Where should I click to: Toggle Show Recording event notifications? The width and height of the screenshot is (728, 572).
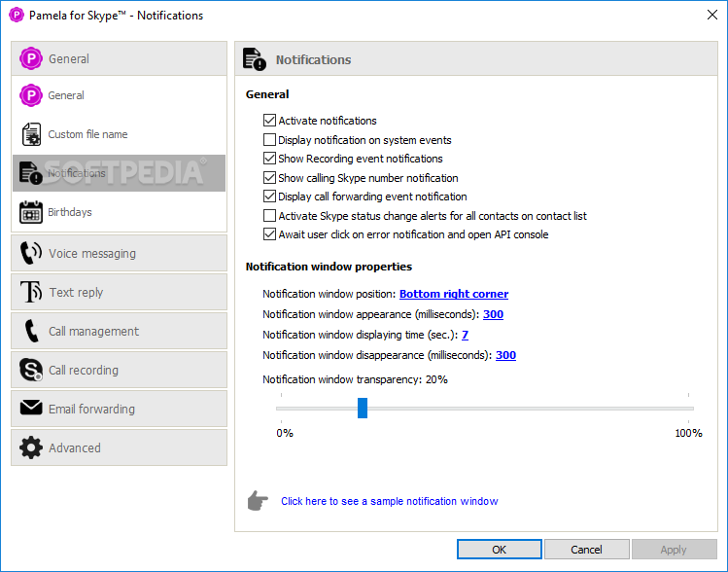pos(269,159)
